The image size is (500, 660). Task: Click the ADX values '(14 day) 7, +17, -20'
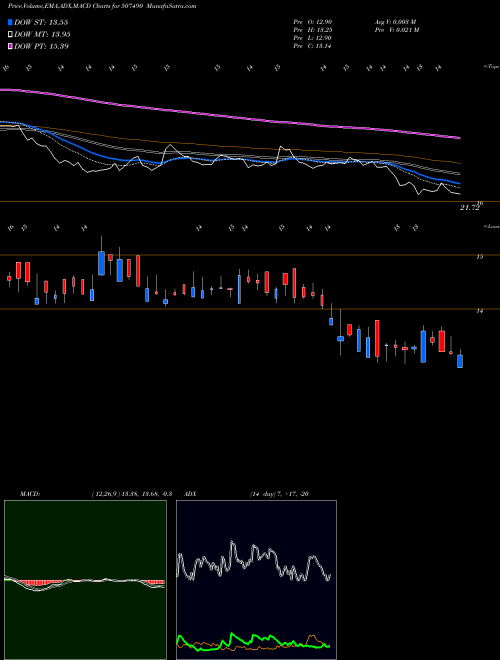click(279, 494)
